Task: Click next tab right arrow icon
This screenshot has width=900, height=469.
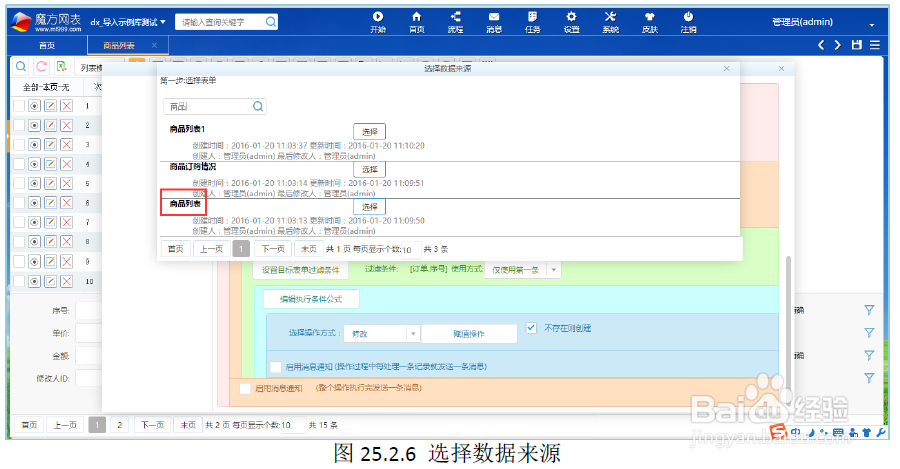Action: (838, 45)
